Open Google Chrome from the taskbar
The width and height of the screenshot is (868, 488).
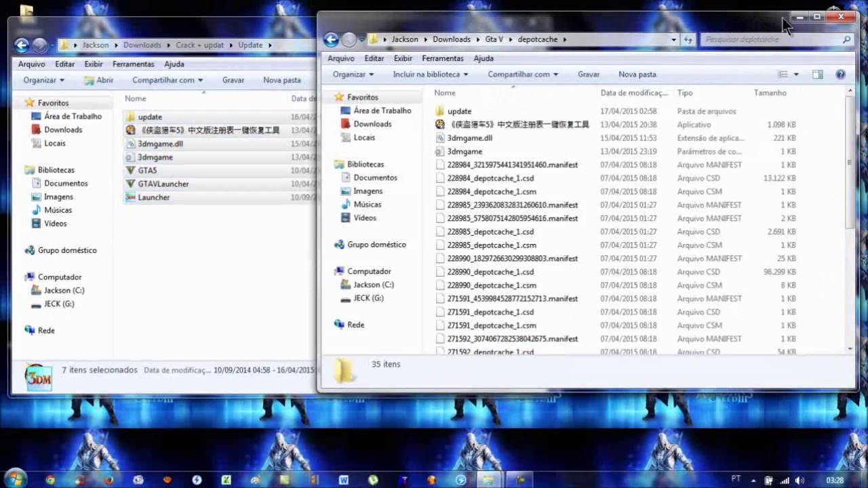[x=50, y=480]
